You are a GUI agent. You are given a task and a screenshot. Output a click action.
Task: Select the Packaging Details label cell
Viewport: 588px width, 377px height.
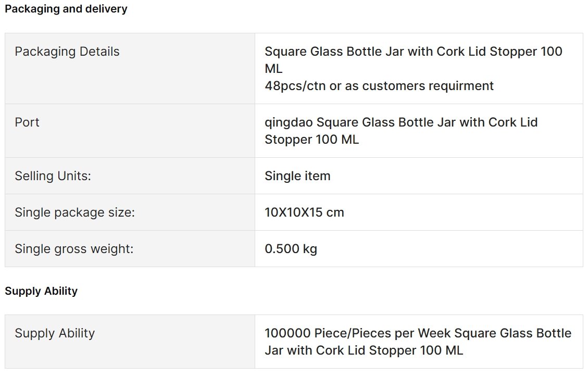[130, 69]
